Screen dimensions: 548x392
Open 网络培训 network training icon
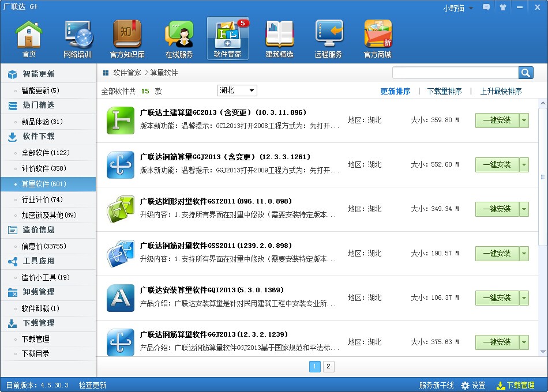78,39
